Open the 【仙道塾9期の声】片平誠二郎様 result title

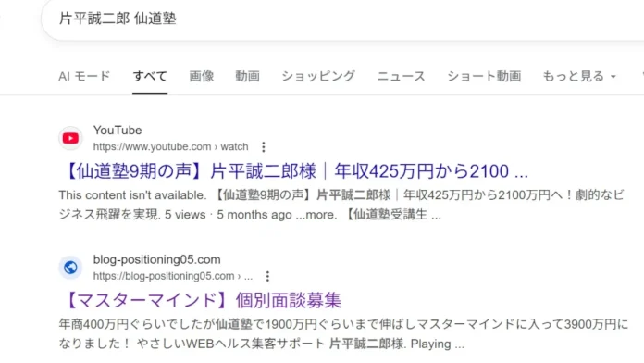296,171
